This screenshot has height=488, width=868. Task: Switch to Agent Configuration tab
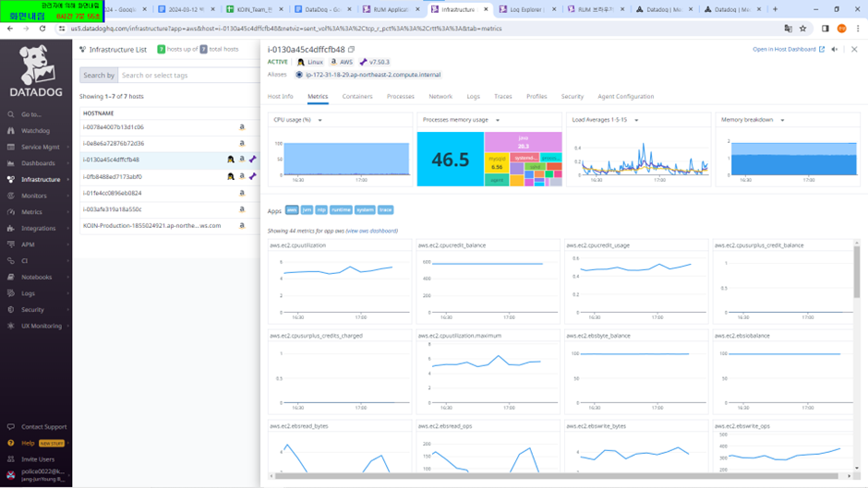point(625,96)
